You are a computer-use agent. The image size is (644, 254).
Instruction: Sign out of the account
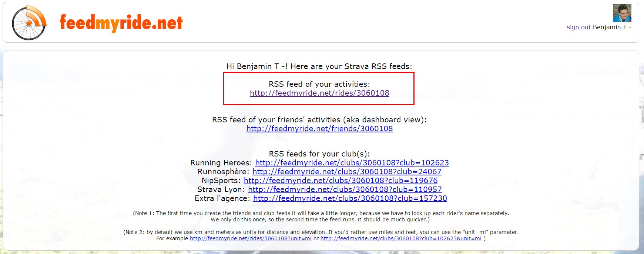click(578, 27)
